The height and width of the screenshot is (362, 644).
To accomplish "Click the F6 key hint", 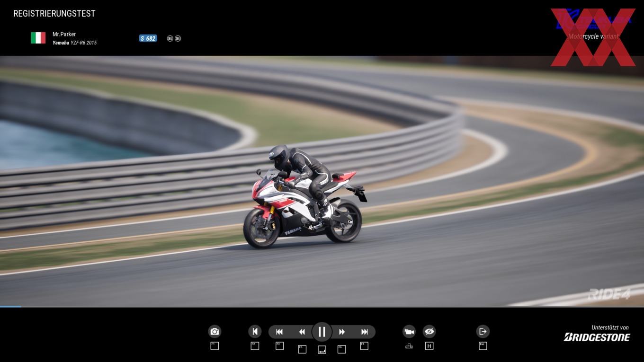I will [341, 349].
